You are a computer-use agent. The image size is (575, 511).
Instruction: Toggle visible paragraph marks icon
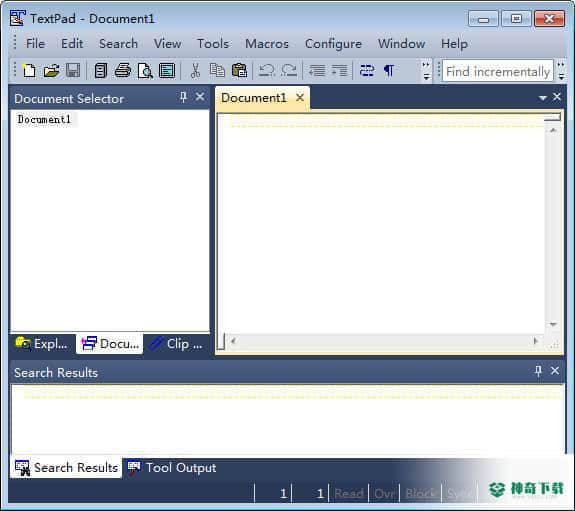click(389, 70)
